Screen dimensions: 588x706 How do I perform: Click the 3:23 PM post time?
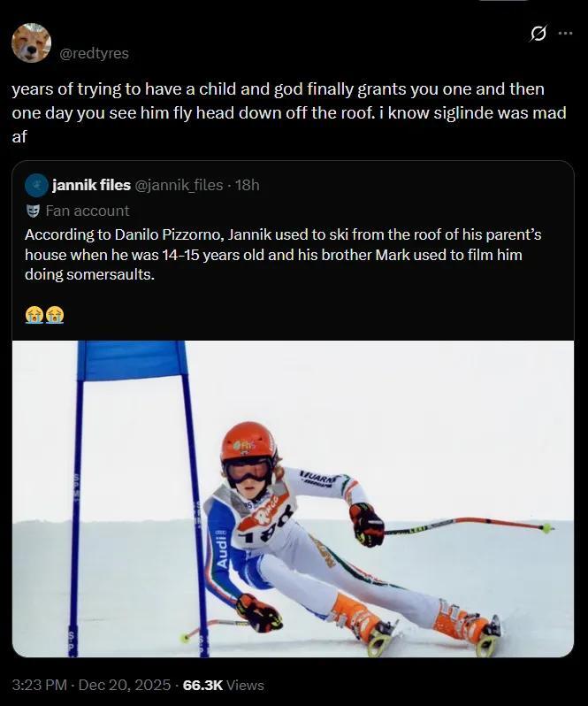tap(39, 685)
